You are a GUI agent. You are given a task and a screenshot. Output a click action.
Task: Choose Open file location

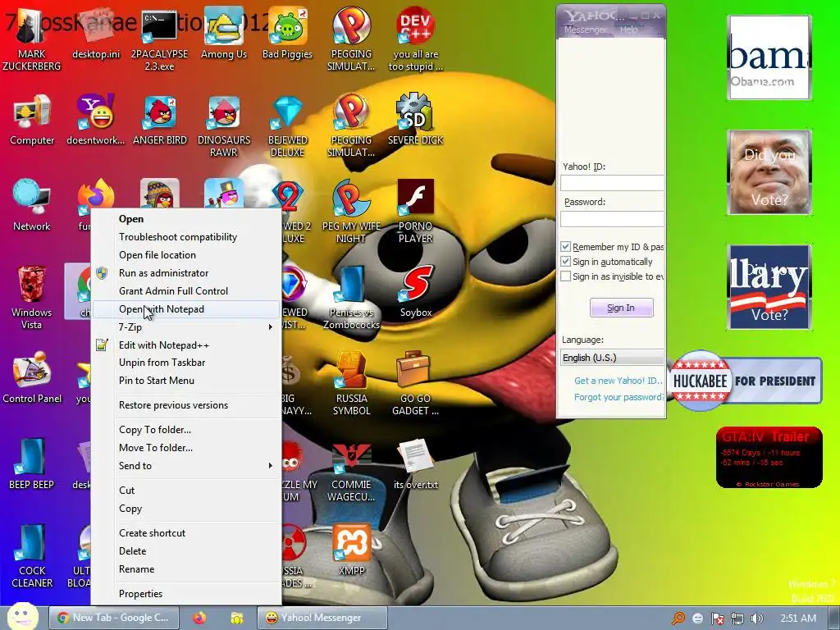186,255
